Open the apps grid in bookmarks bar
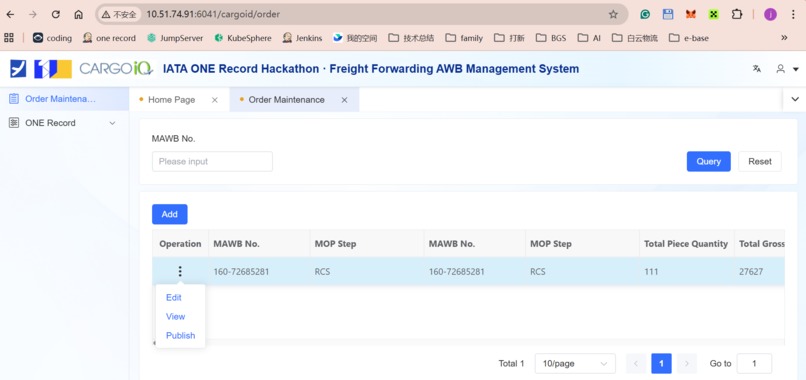Viewport: 806px width, 380px height. click(9, 38)
